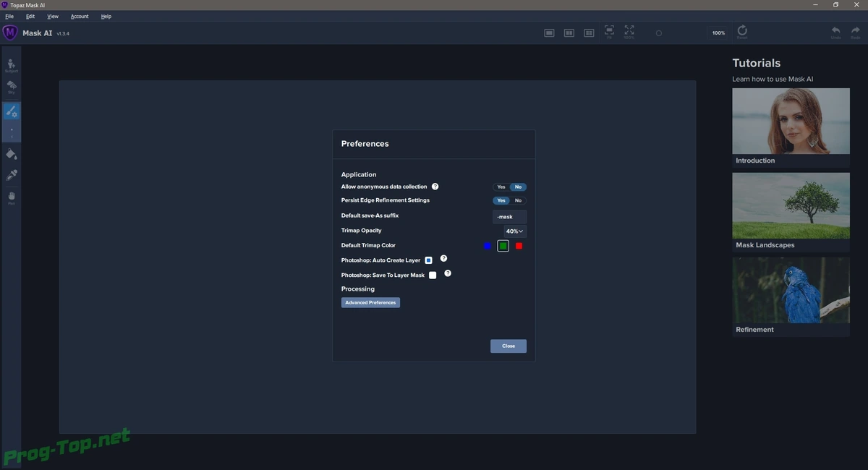Click the Mask AI logo
Screen dimensions: 868x470
point(10,33)
